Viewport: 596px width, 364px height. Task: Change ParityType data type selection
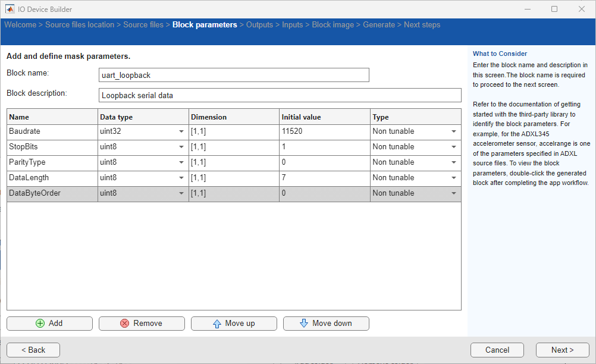(181, 162)
